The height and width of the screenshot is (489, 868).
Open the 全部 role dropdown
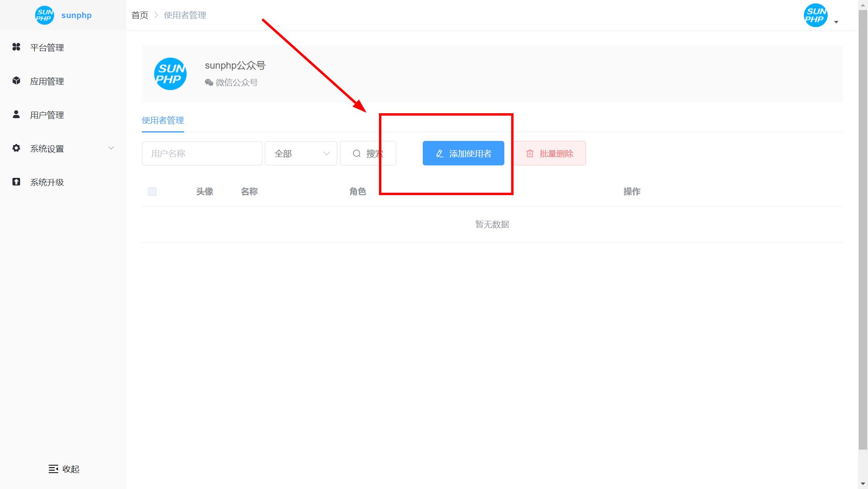[x=301, y=153]
